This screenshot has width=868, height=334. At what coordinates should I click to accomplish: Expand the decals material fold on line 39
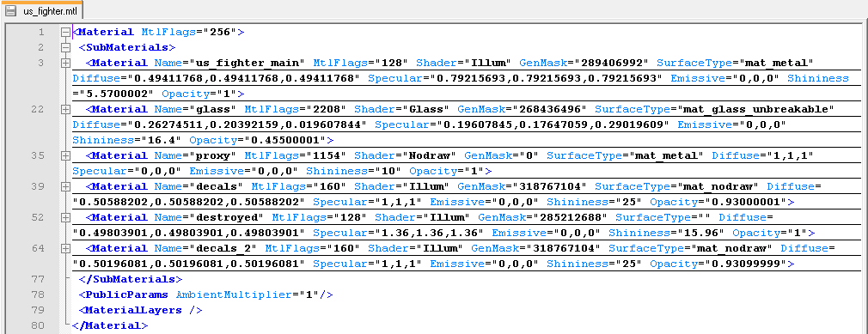point(65,187)
